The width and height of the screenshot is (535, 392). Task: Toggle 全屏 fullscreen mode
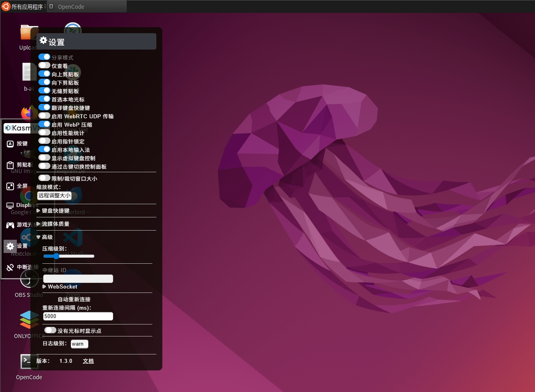coord(17,186)
